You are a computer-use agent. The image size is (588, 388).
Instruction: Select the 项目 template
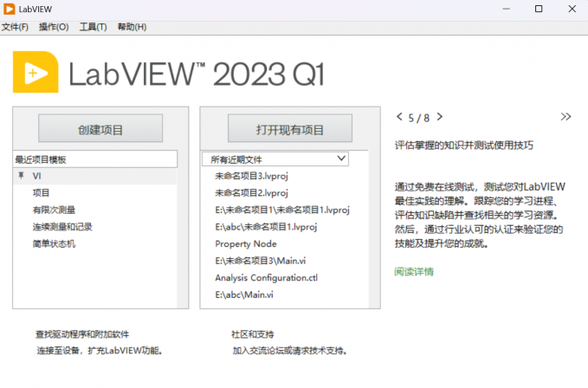[x=41, y=192]
